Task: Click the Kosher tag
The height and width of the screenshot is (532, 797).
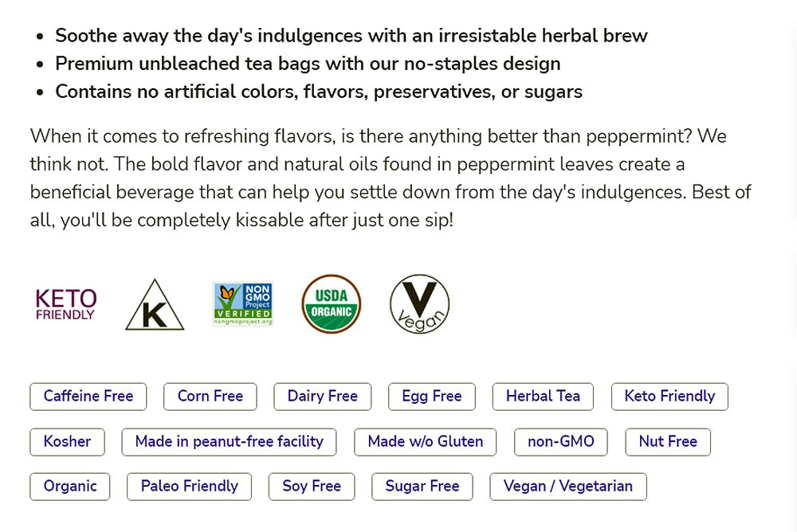Action: (67, 442)
